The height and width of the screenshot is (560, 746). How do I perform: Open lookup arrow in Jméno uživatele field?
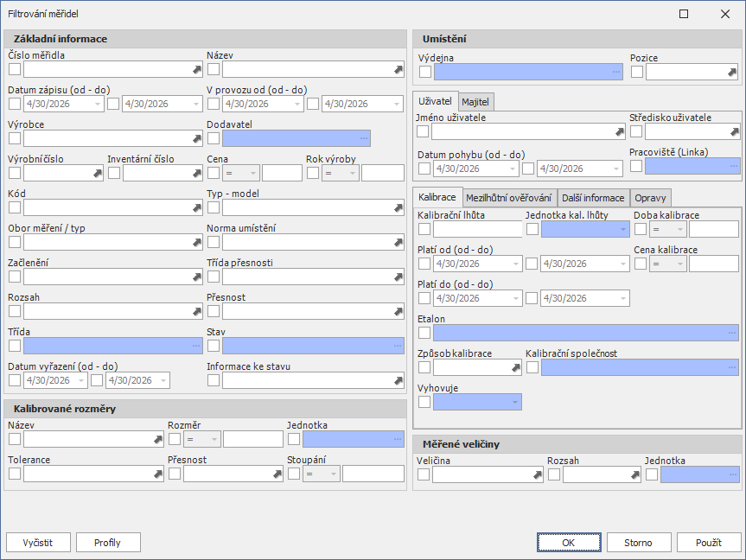(619, 132)
